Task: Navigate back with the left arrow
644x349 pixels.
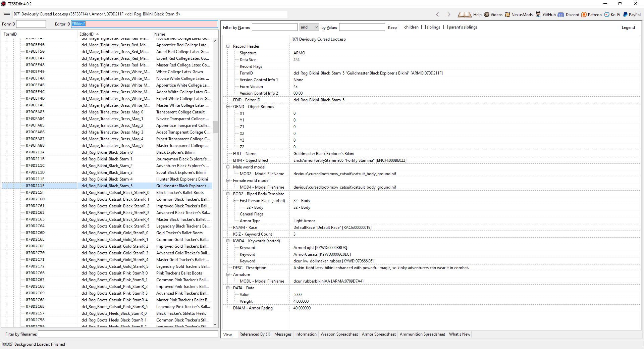Action: (x=437, y=14)
